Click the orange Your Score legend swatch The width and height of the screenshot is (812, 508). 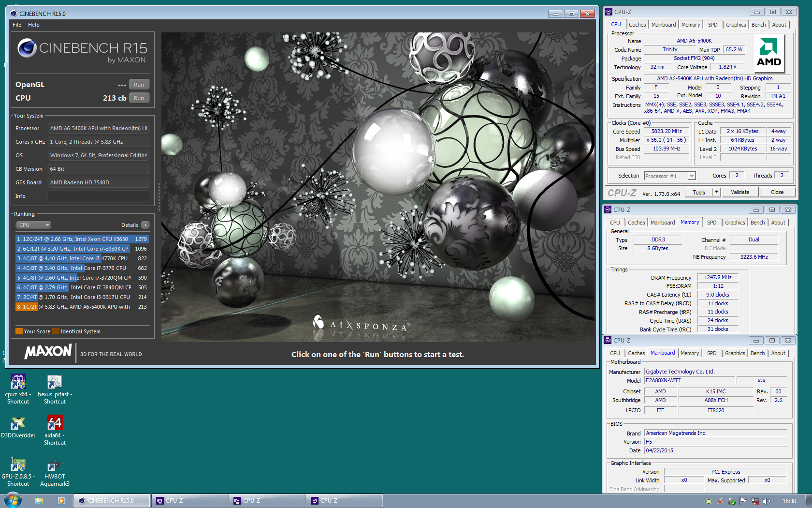[x=19, y=331]
